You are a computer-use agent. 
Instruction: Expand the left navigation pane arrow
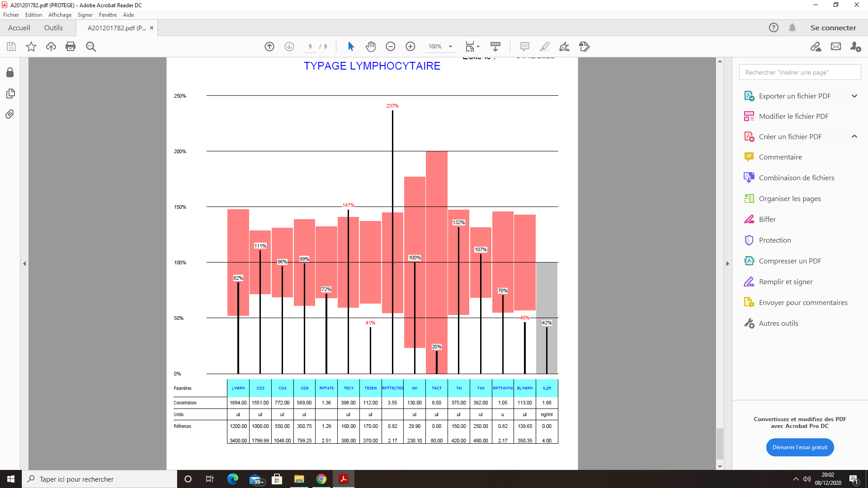pyautogui.click(x=24, y=263)
